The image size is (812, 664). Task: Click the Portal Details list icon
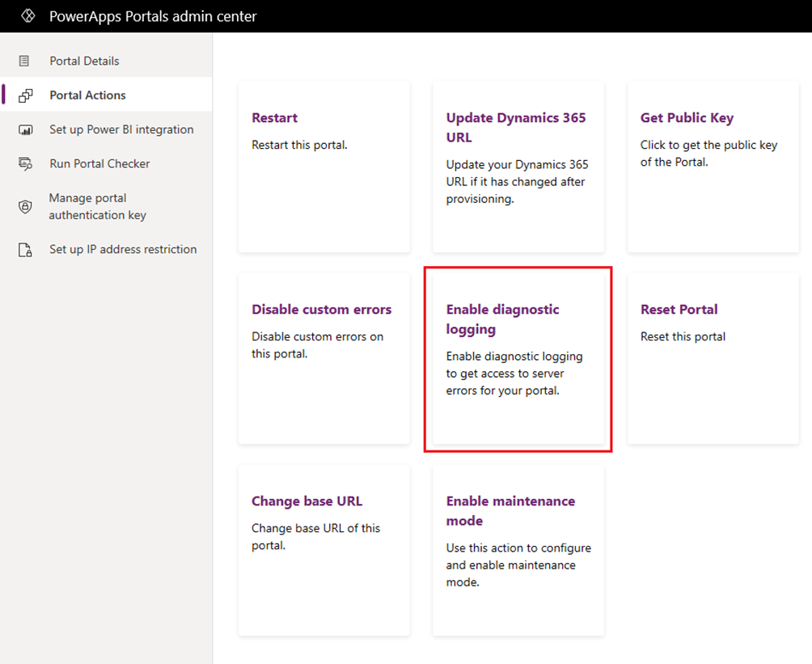coord(24,61)
